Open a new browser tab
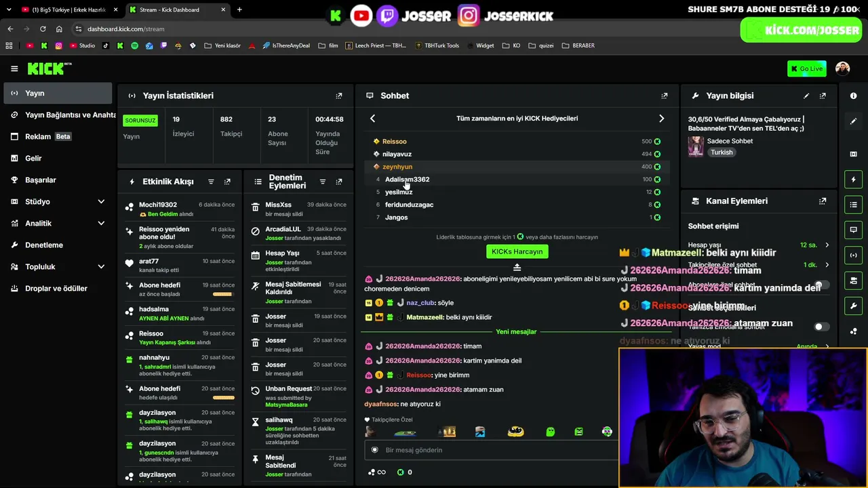868x488 pixels. pyautogui.click(x=239, y=9)
